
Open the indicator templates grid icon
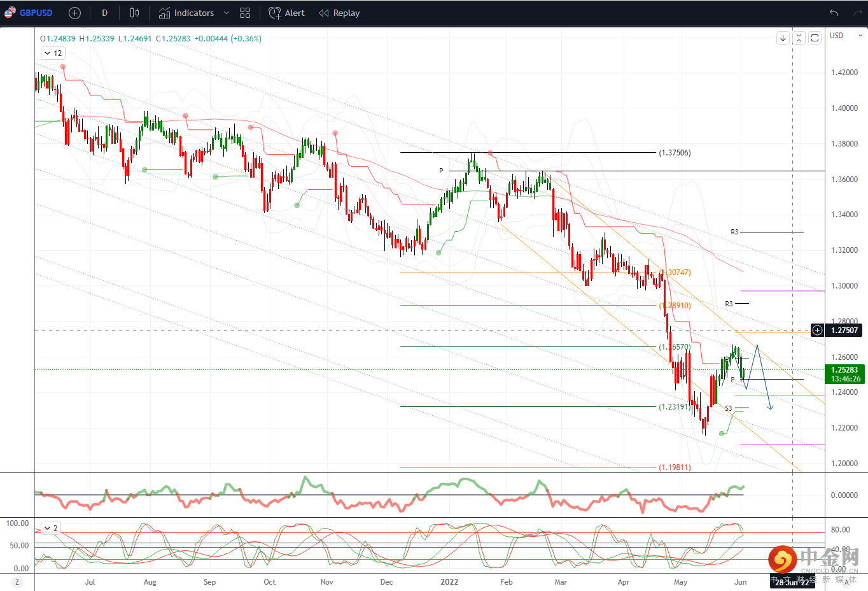coord(245,13)
